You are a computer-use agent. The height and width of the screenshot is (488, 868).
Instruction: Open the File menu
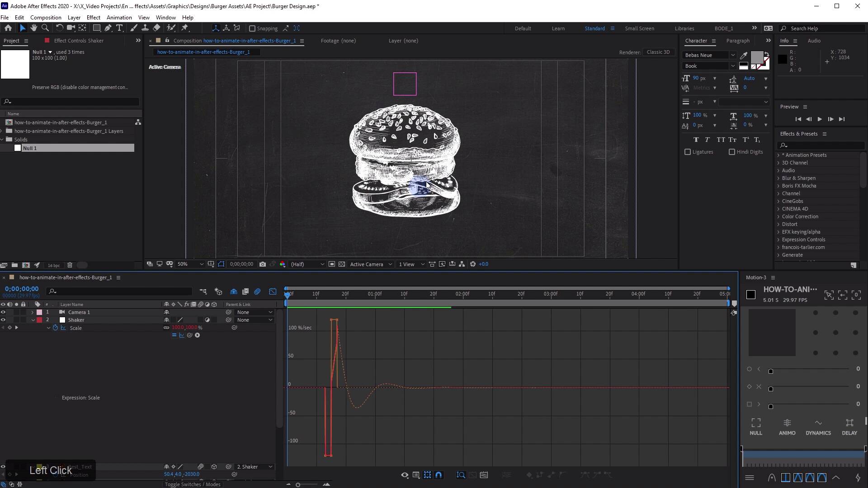pyautogui.click(x=5, y=18)
